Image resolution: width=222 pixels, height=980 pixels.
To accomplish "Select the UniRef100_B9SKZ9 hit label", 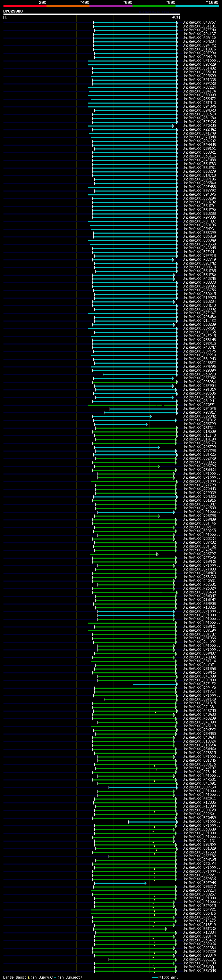I will (199, 65).
